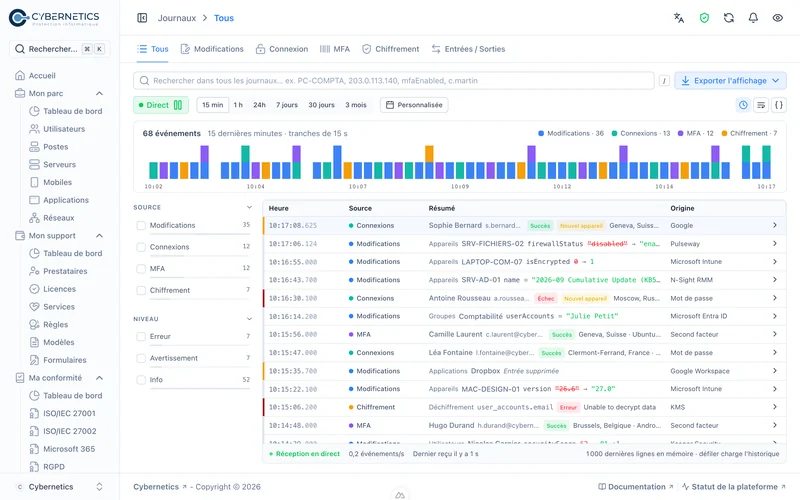Click the line wrap icon
Viewport: 800px width, 500px height.
[761, 105]
